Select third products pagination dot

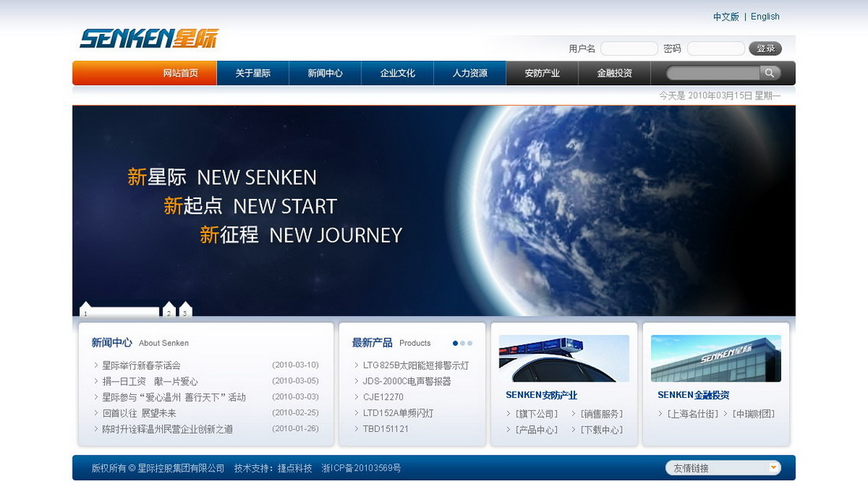tap(470, 344)
